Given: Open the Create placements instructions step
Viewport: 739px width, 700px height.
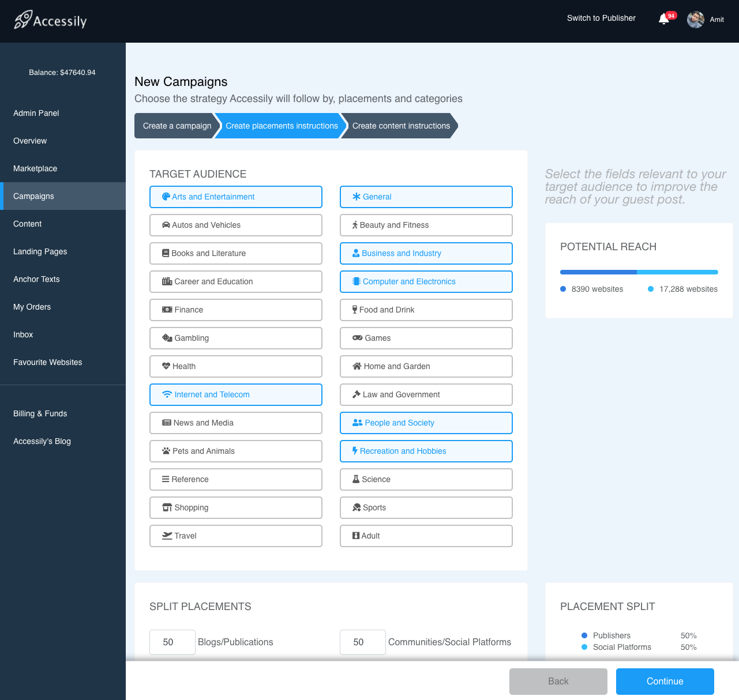Looking at the screenshot, I should (282, 126).
